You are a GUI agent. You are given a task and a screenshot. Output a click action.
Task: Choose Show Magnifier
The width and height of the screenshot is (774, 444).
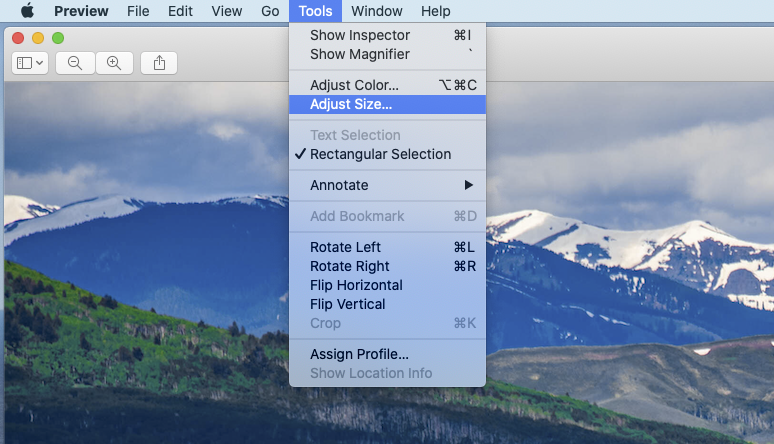pos(387,54)
